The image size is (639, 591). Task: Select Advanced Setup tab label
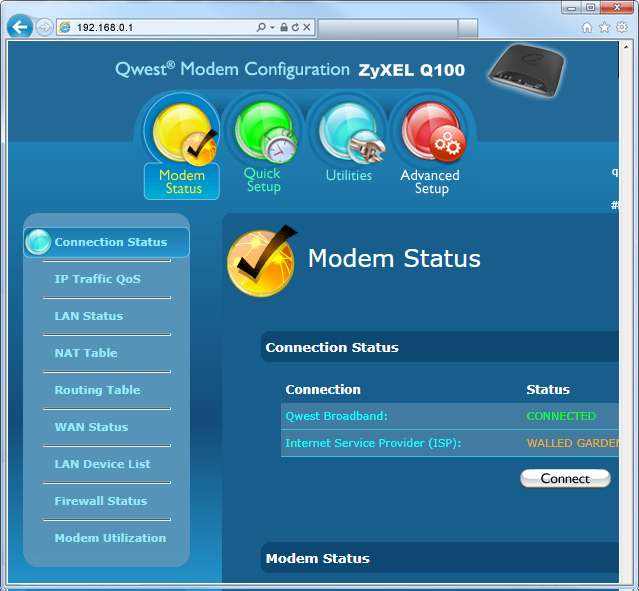(x=430, y=182)
